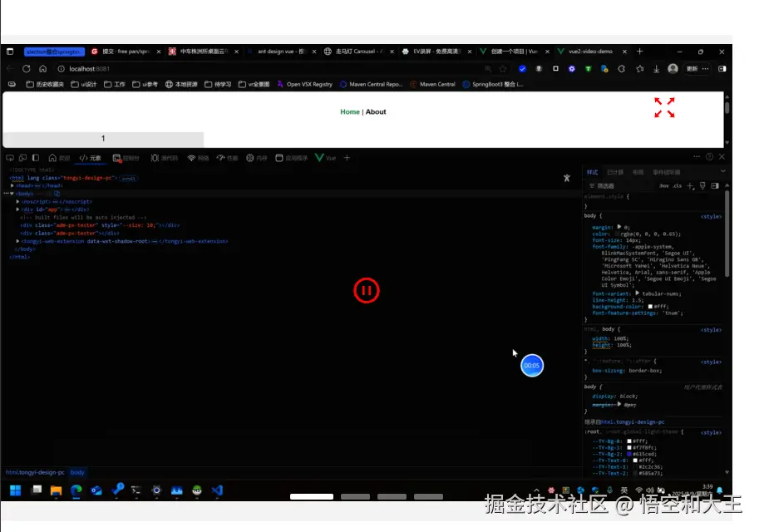Image resolution: width=759 pixels, height=532 pixels.
Task: Open tab actions menu at window corner
Action: pyautogui.click(x=10, y=52)
